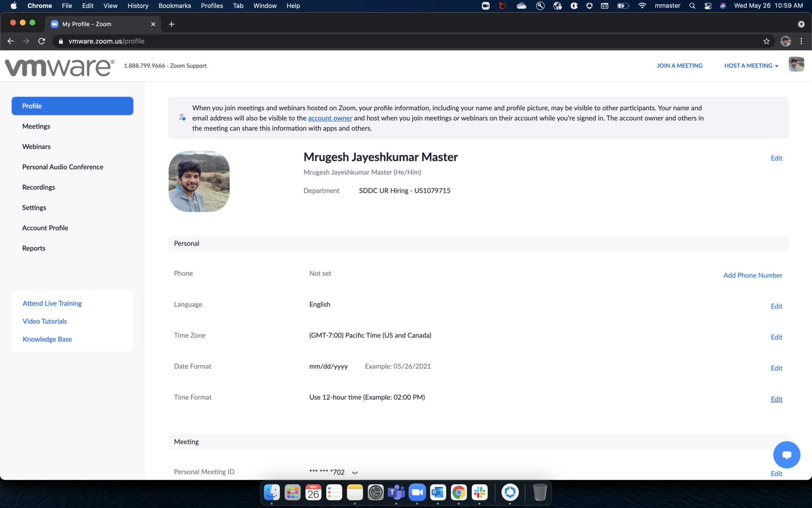The height and width of the screenshot is (508, 812).
Task: Click the VMware logo
Action: point(59,67)
